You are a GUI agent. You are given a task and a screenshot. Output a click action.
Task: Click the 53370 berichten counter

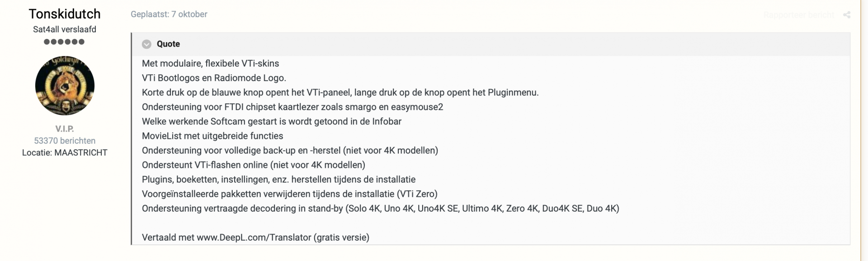(x=65, y=140)
